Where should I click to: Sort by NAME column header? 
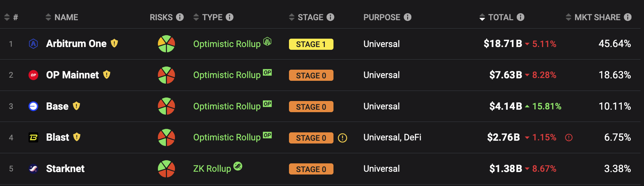pos(62,17)
